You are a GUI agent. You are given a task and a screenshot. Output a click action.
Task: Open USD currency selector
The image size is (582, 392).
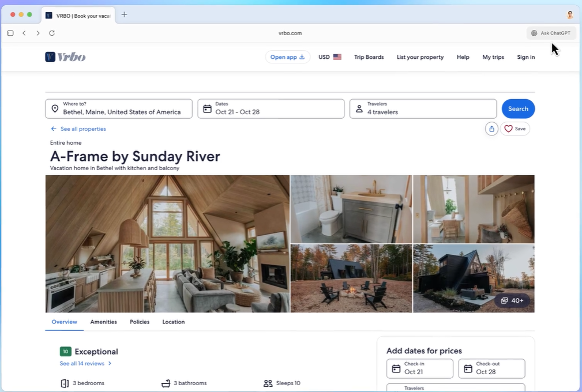pyautogui.click(x=329, y=56)
